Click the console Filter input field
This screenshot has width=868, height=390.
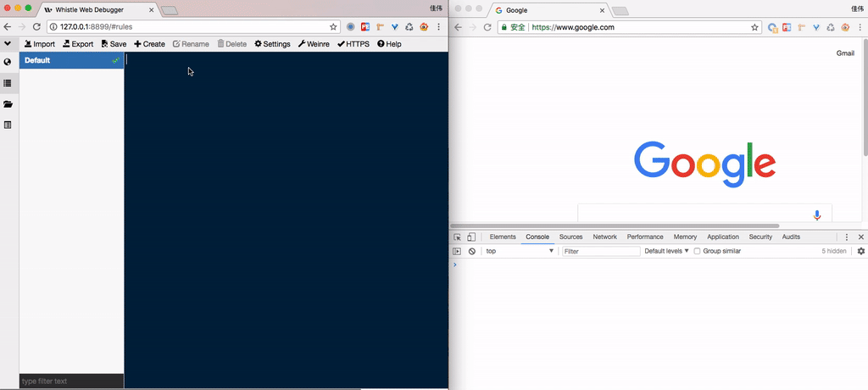click(601, 252)
